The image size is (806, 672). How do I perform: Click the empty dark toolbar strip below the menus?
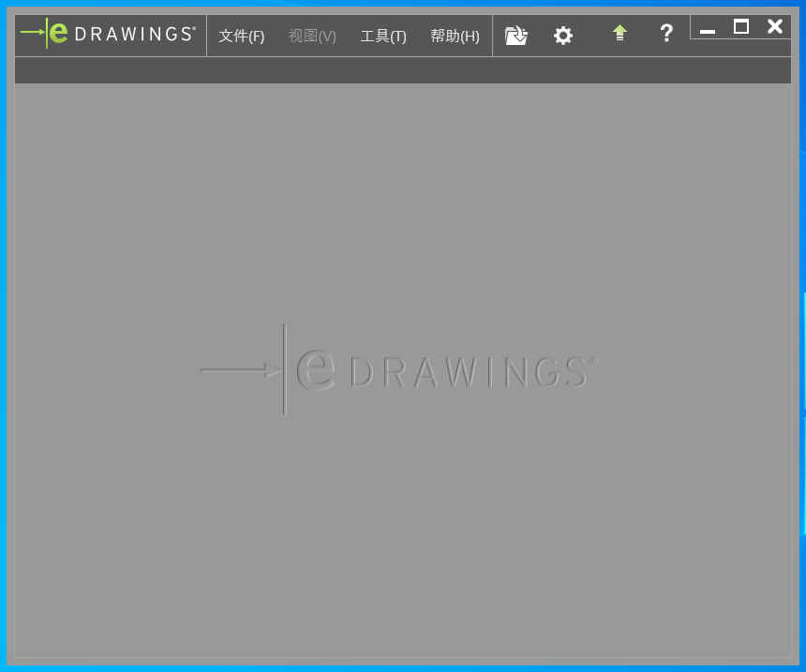(403, 70)
